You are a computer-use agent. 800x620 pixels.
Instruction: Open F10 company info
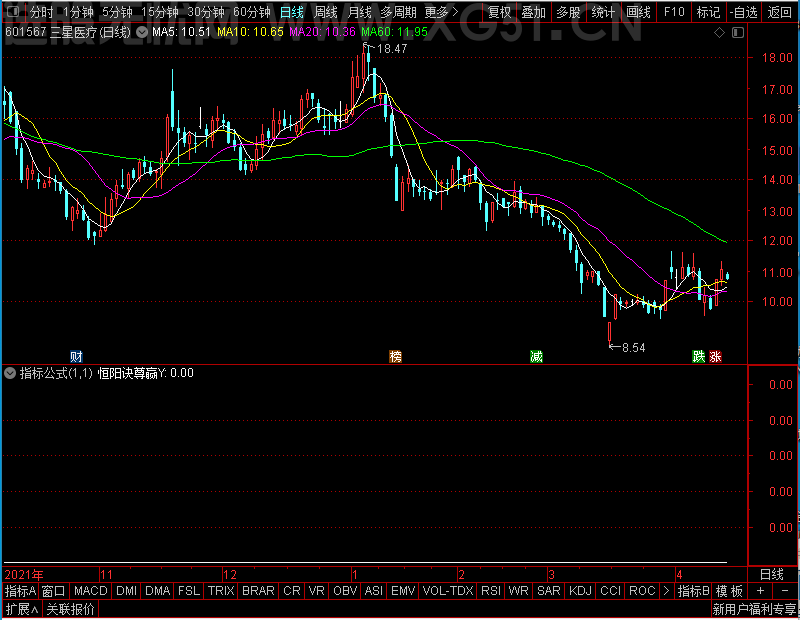[x=674, y=12]
